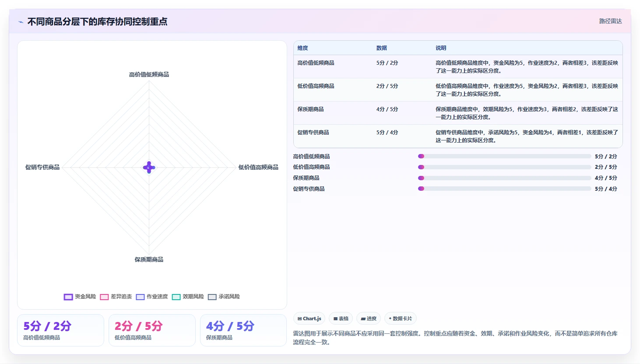Toggle the 差异追责 legend series
This screenshot has height=364, width=640.
pyautogui.click(x=116, y=297)
